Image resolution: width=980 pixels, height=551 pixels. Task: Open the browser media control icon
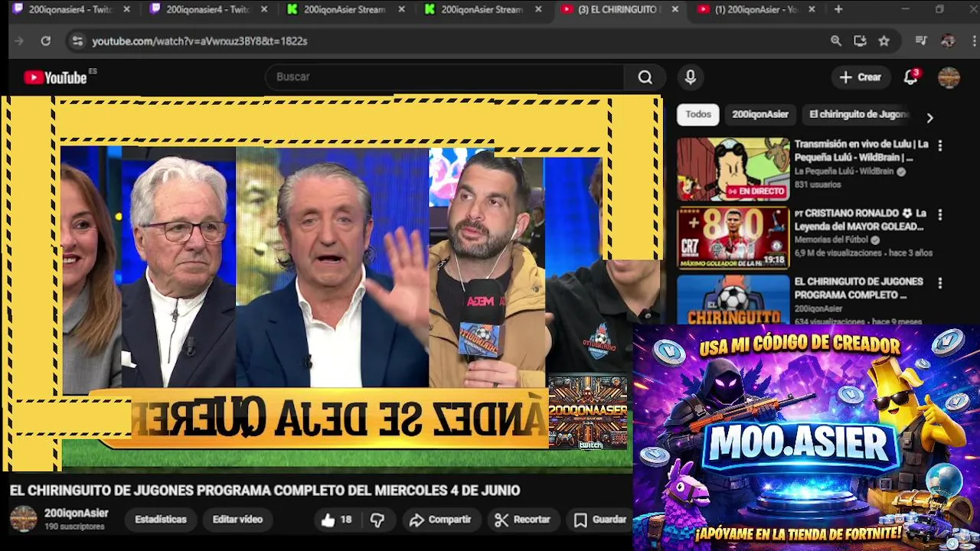[x=921, y=41]
